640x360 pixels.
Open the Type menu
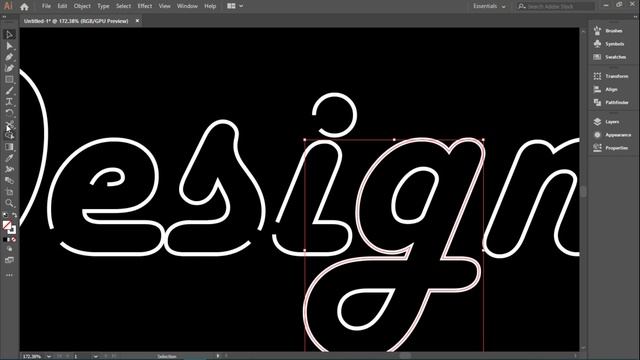103,6
